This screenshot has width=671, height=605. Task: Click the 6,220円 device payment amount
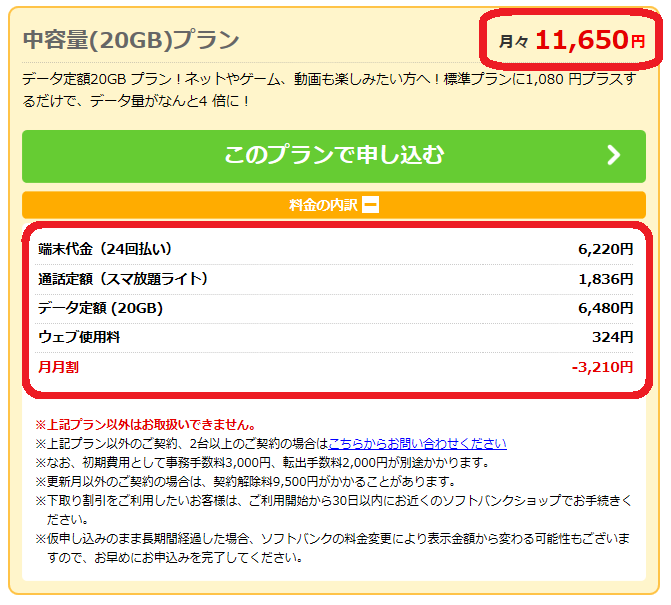coord(605,249)
